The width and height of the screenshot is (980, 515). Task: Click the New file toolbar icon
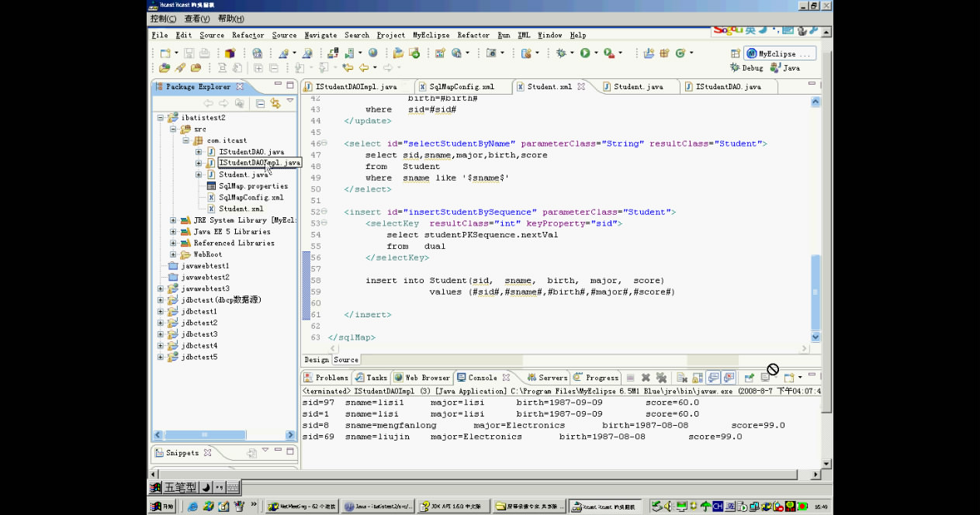pos(165,53)
